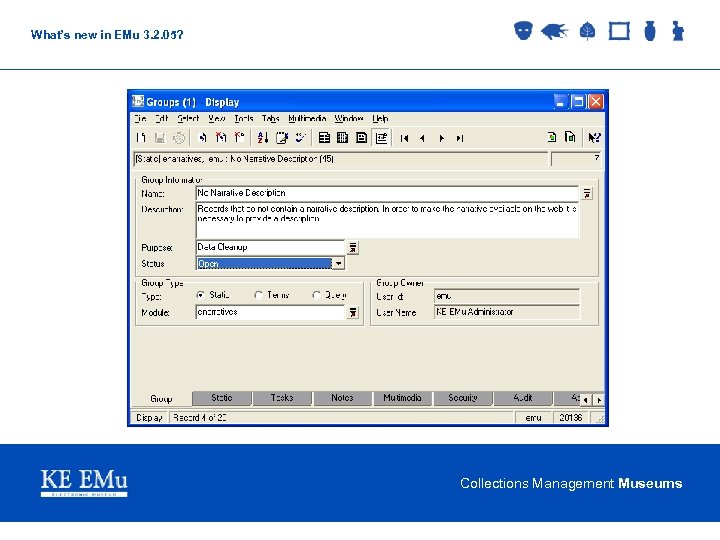Open the Help menu
Viewport: 720px width, 540px height.
coord(380,118)
